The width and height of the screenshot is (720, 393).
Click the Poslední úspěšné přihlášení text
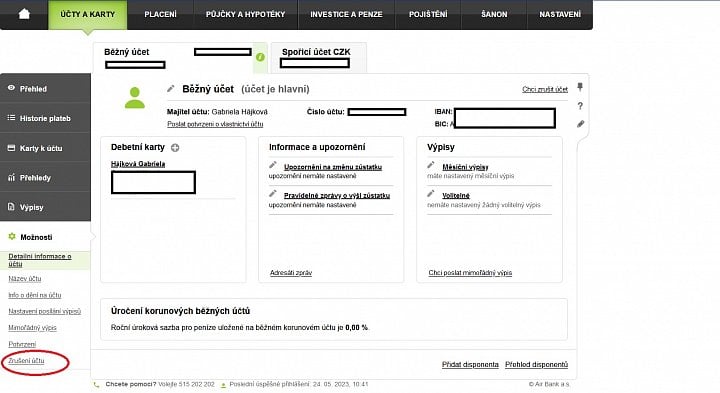click(x=298, y=384)
